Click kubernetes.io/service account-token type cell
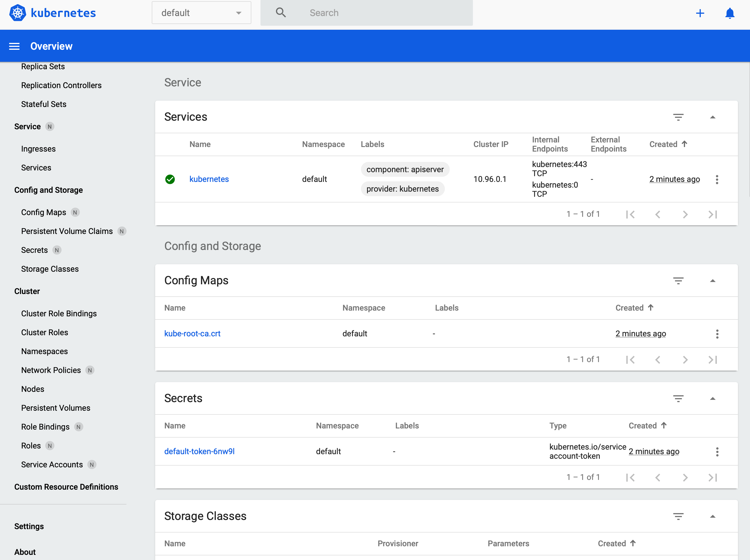The image size is (750, 560). click(x=588, y=452)
